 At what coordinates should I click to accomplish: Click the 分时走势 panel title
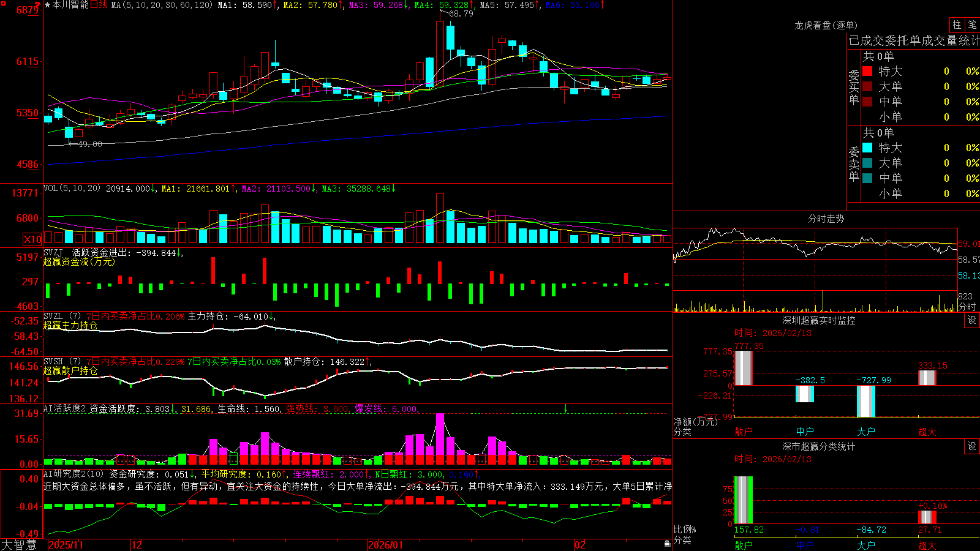click(826, 219)
